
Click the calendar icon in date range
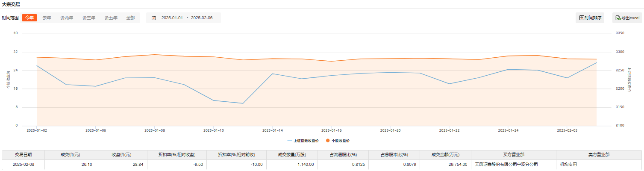tap(154, 18)
